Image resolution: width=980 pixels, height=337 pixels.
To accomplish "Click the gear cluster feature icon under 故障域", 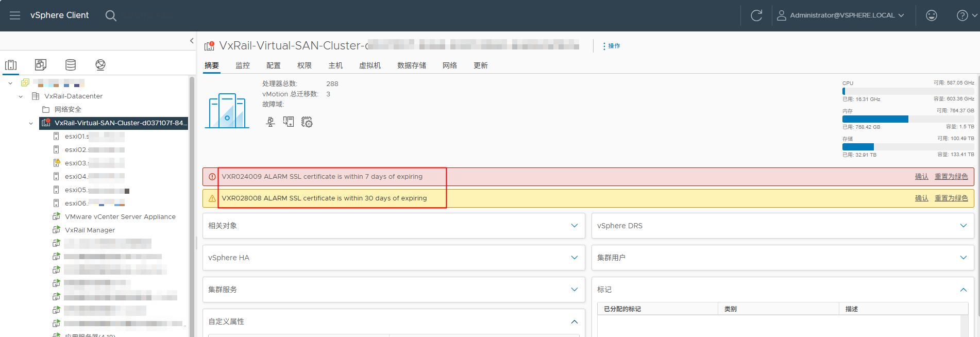I will click(307, 122).
